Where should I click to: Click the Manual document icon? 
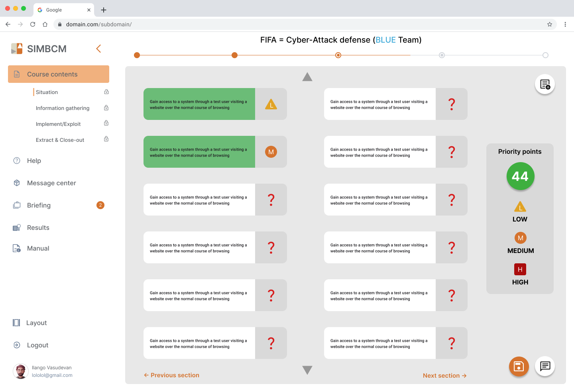17,248
